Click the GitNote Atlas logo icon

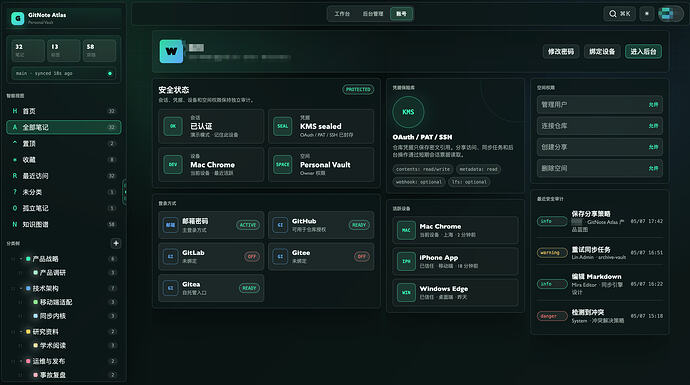[x=18, y=18]
